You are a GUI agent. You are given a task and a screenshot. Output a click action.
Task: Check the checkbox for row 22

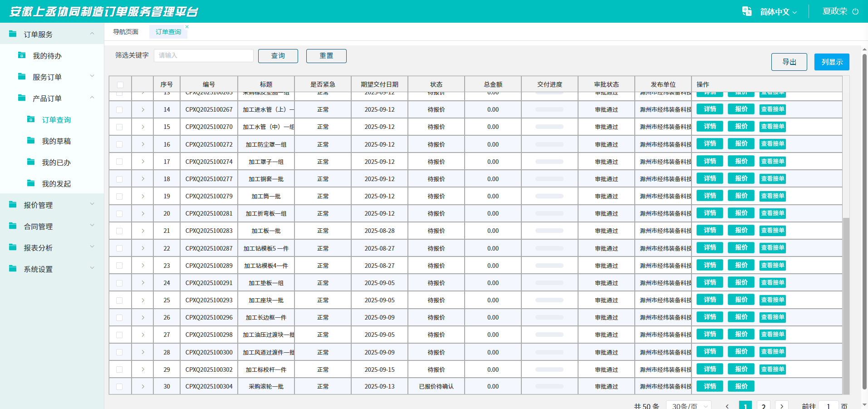coord(119,249)
